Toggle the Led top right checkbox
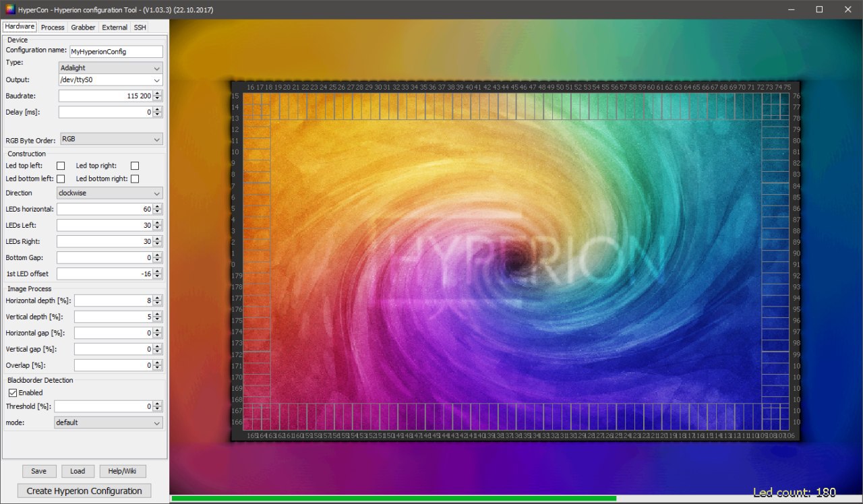Image resolution: width=863 pixels, height=504 pixels. pos(135,166)
